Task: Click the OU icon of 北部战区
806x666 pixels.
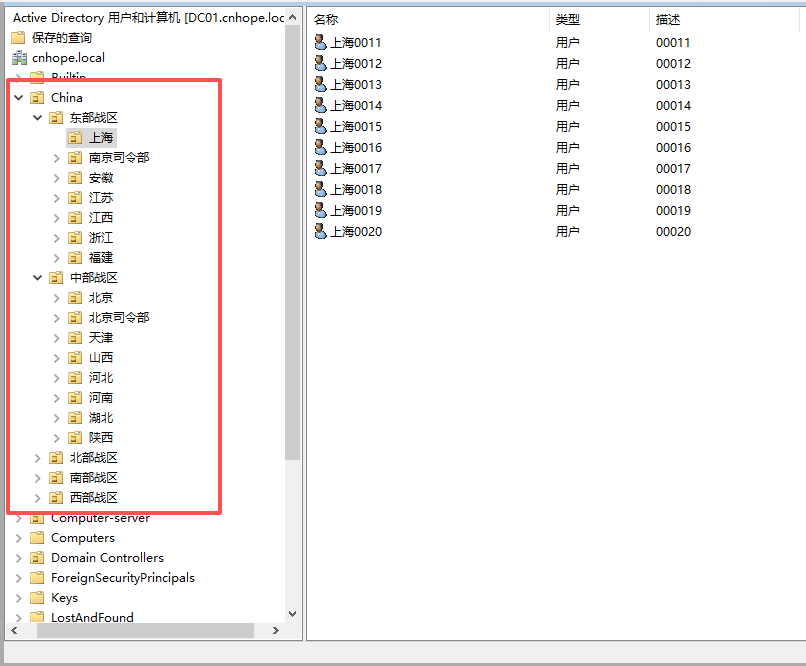Action: [56, 458]
